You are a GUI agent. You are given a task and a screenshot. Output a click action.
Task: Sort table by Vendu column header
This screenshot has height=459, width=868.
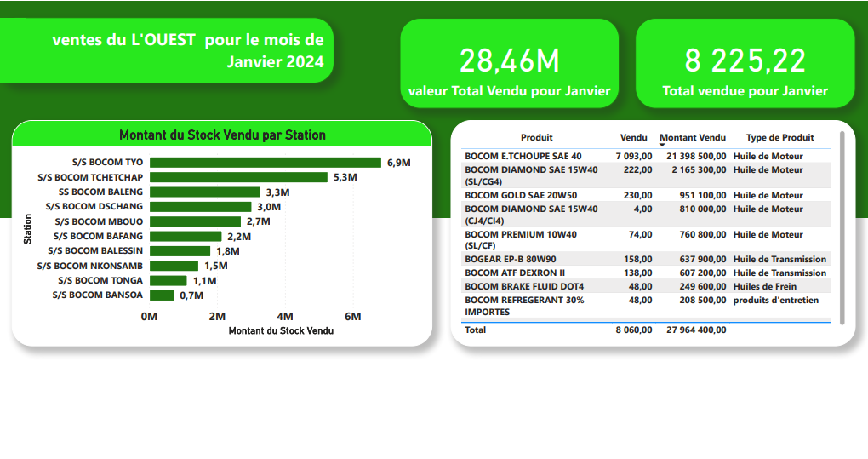pyautogui.click(x=633, y=137)
